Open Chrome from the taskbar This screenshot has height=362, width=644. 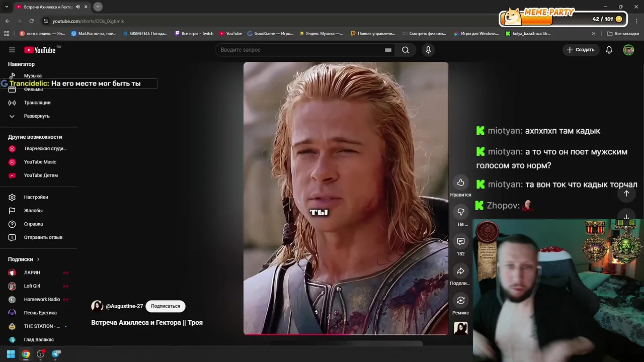[x=26, y=354]
